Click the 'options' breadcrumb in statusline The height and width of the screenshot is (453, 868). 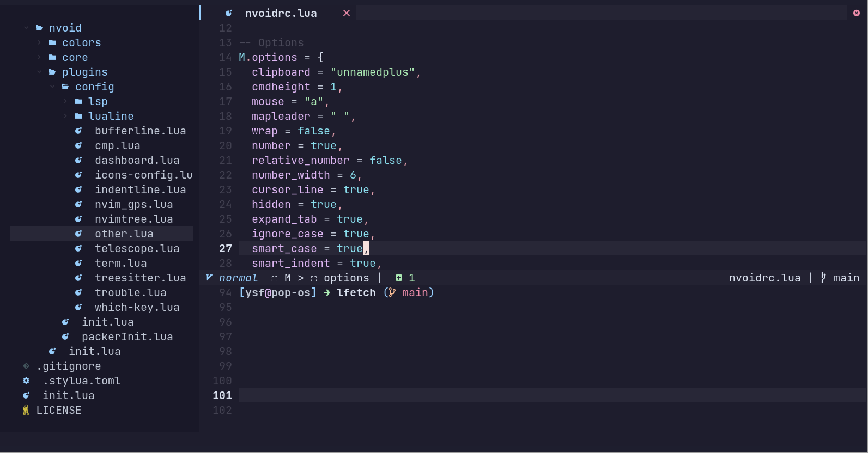347,278
